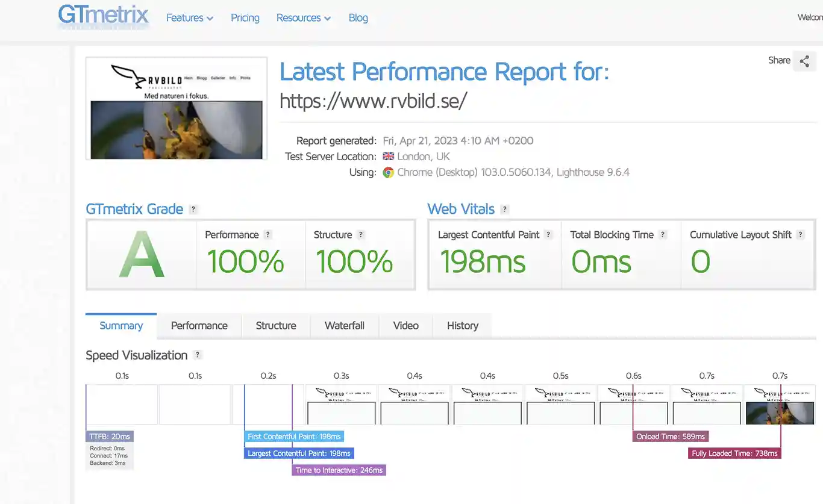
Task: Open Largest Contentful Paint help icon
Action: tap(548, 235)
